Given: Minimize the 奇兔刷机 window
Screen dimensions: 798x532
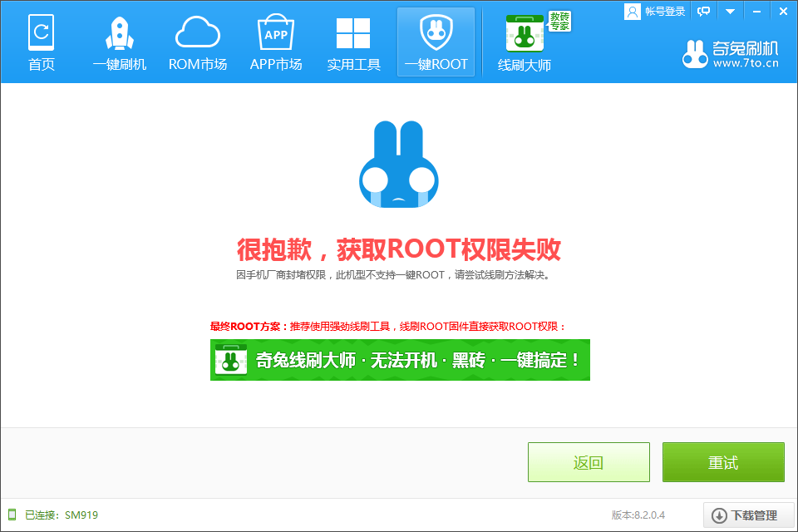Looking at the screenshot, I should pos(756,11).
